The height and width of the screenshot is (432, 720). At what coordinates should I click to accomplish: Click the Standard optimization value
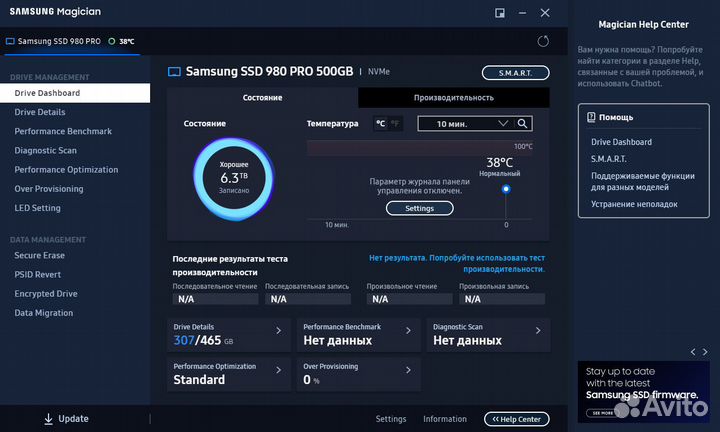199,380
